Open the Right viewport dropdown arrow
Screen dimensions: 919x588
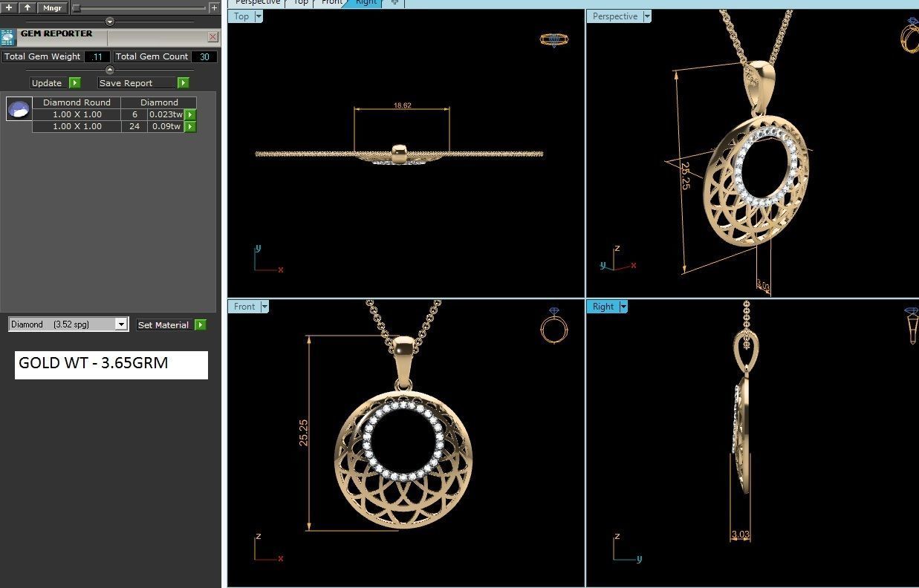(x=623, y=307)
